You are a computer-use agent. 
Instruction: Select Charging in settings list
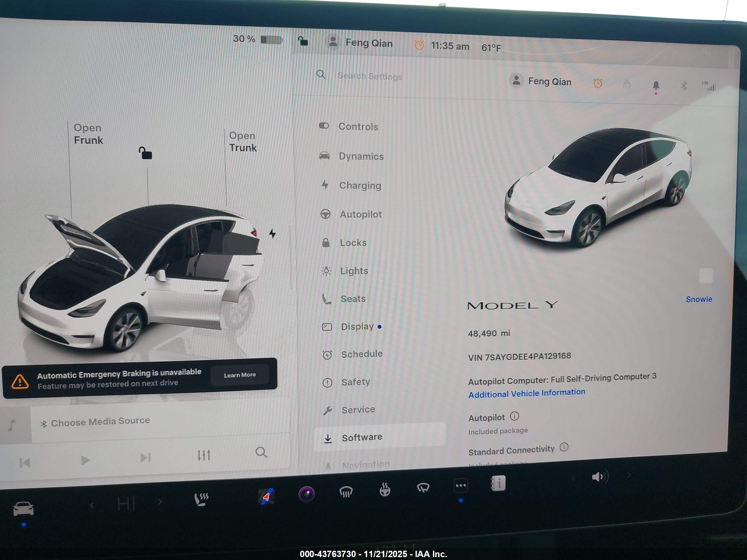pyautogui.click(x=351, y=185)
